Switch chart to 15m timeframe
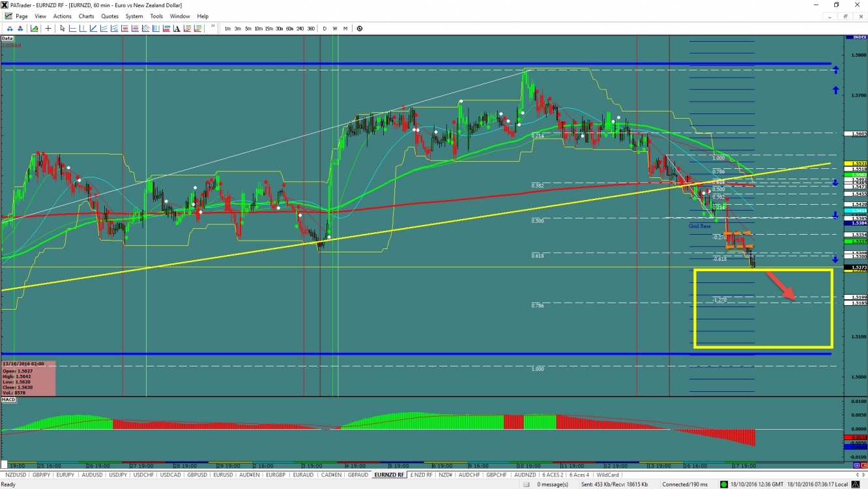868x489 pixels. point(269,29)
